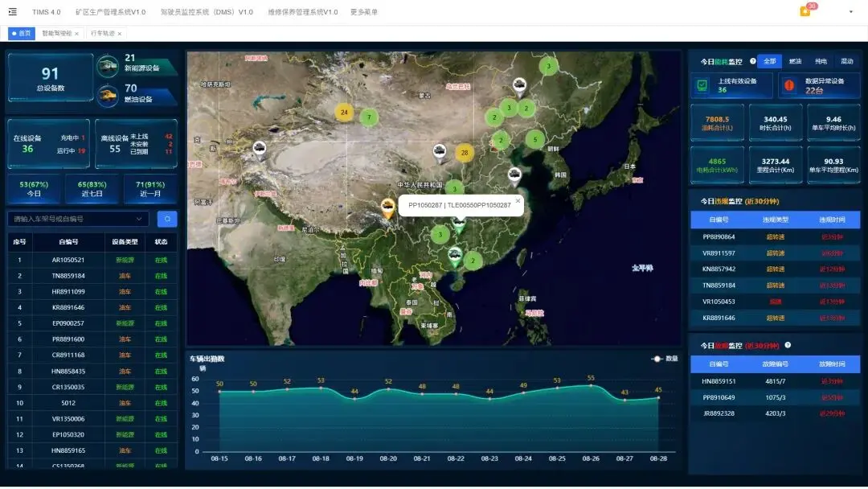The image size is (868, 489).
Task: Click the green cluster marker labeled 5
Action: tap(535, 139)
